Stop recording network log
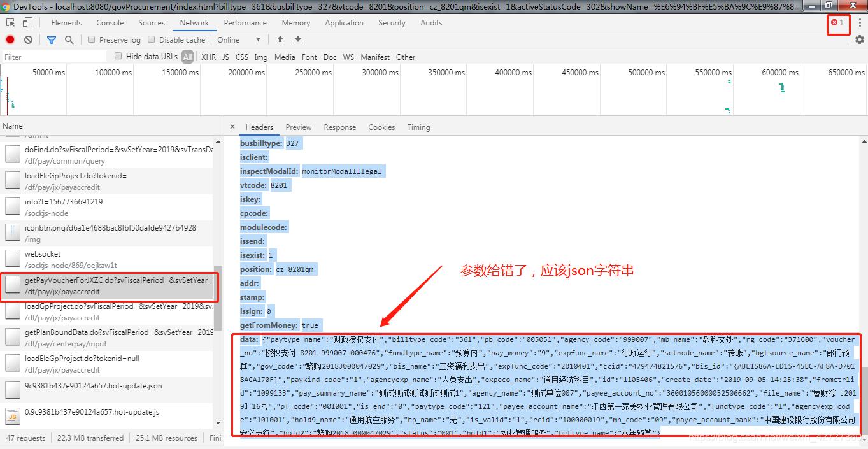Screen dimensions: 868x449 click(10, 39)
